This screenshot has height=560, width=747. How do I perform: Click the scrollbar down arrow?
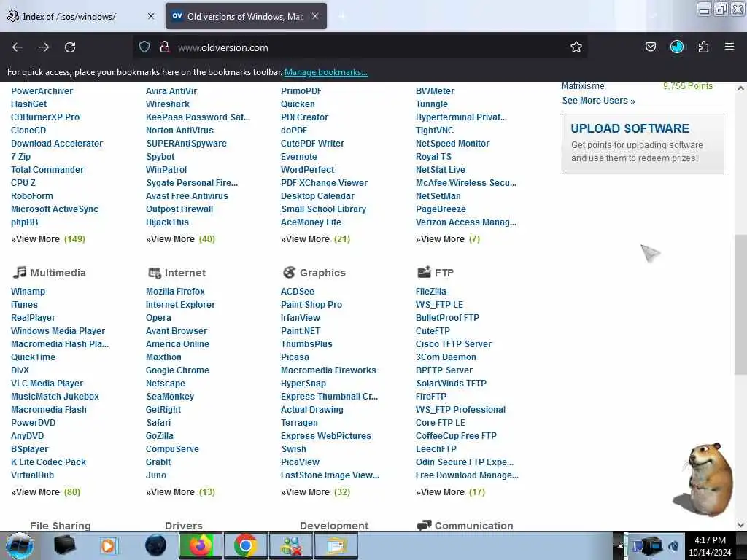tap(740, 524)
